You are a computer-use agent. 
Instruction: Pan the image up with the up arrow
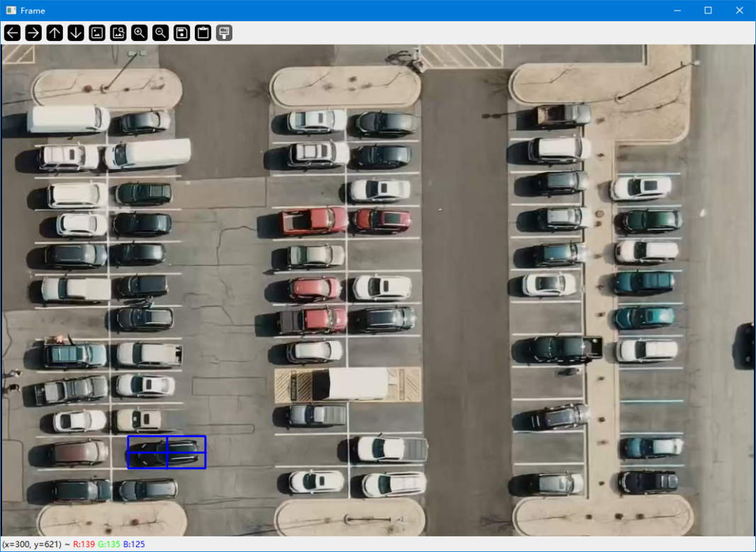pyautogui.click(x=55, y=33)
